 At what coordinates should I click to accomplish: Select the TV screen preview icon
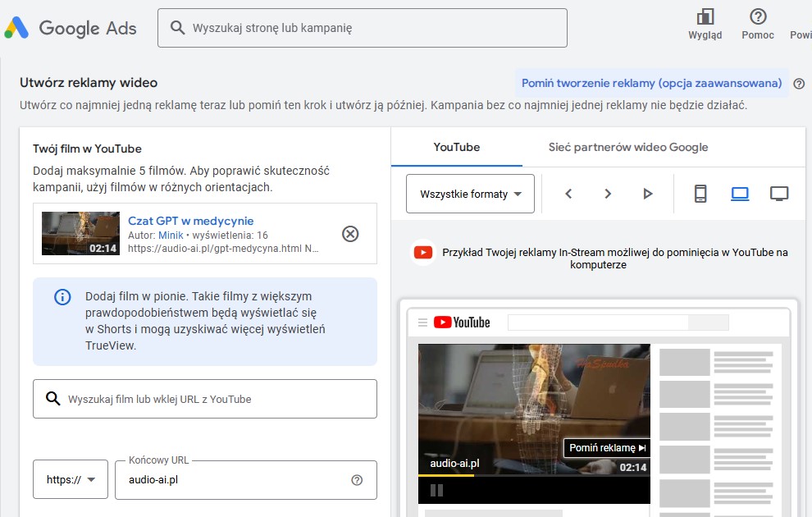(x=779, y=194)
